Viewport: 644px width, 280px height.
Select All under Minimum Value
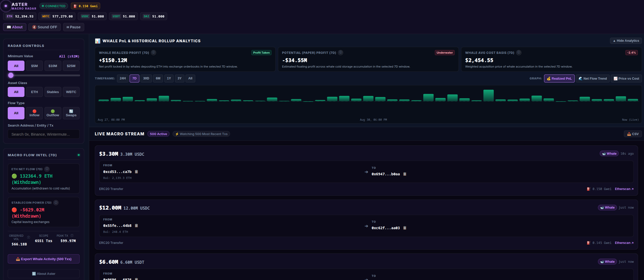[x=16, y=66]
